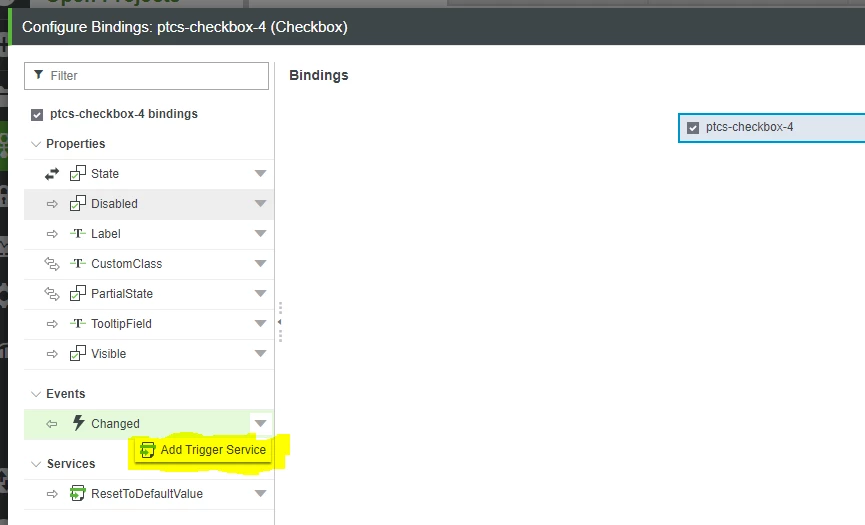Click the lightning bolt icon for Changed event
This screenshot has width=865, height=525.
tap(78, 423)
